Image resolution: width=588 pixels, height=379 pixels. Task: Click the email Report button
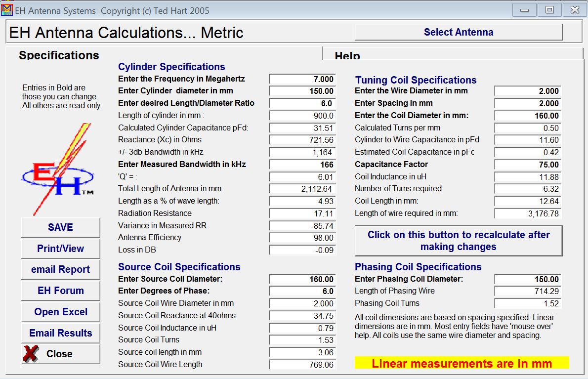[x=60, y=269]
